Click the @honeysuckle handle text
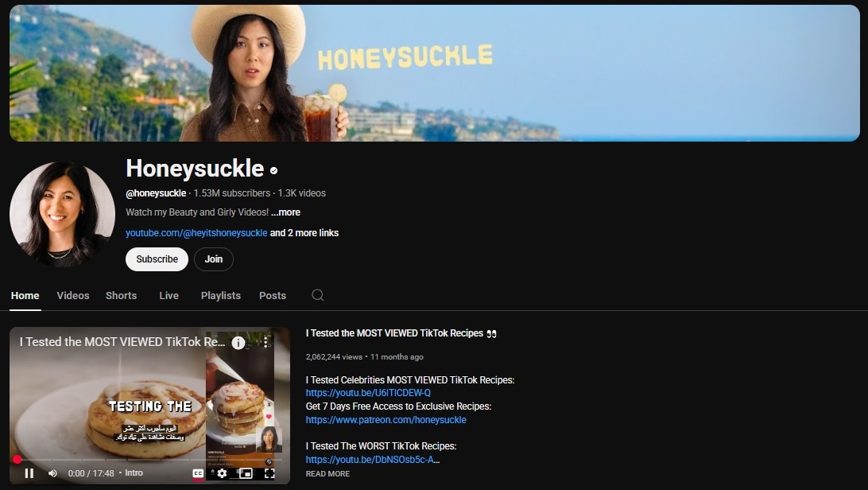The height and width of the screenshot is (490, 868). click(156, 193)
